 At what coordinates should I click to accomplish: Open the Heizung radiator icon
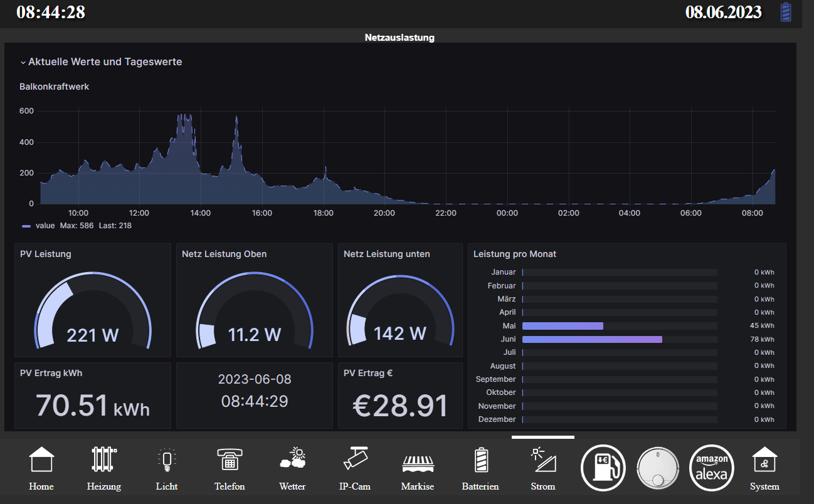[x=104, y=460]
